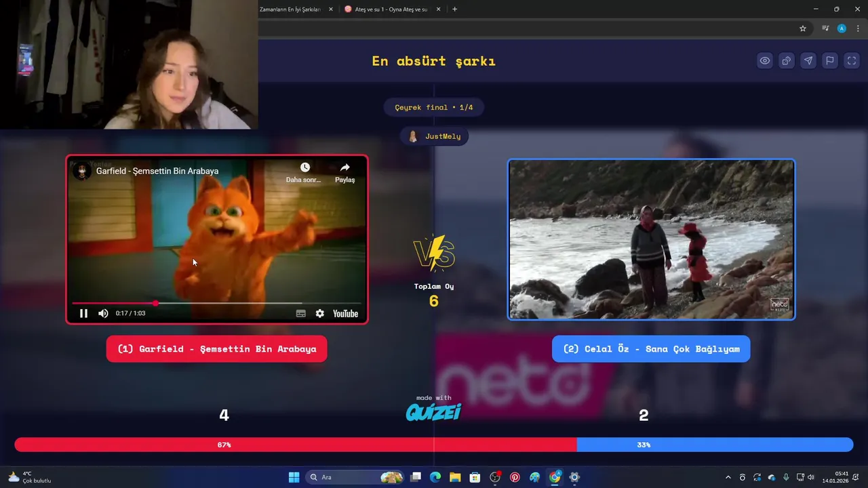
Task: Click the JustMely user chip
Action: (434, 136)
